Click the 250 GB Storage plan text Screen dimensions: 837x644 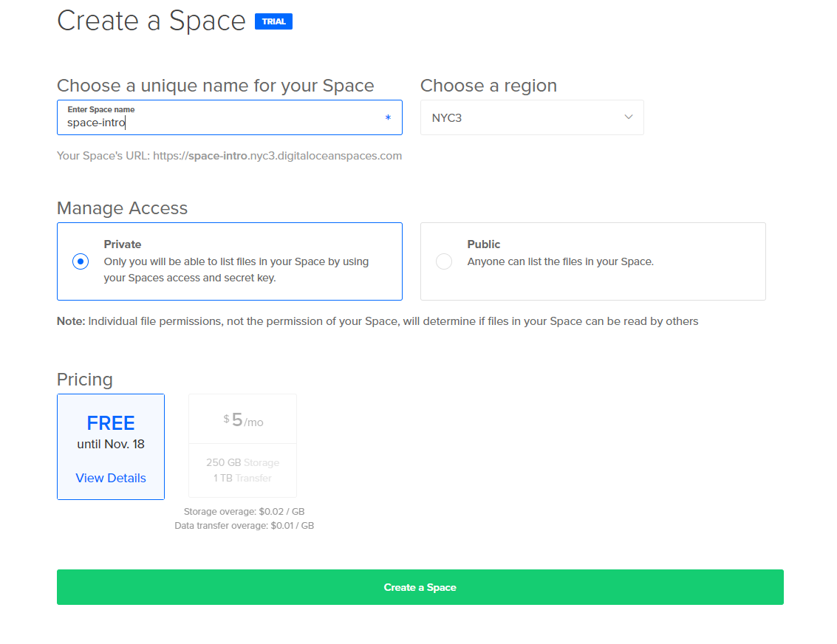242,462
